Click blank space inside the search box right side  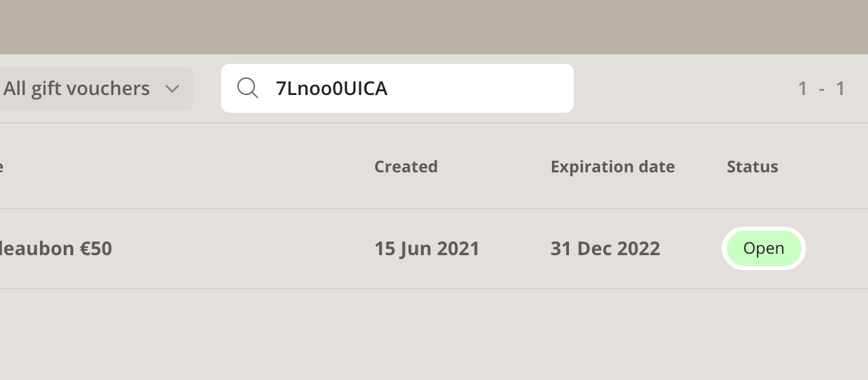[480, 88]
